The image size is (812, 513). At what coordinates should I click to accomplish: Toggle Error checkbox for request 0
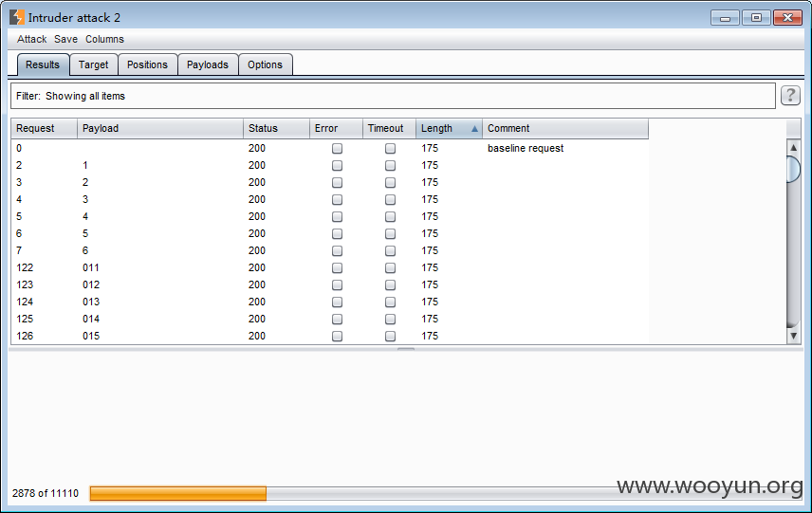[337, 149]
